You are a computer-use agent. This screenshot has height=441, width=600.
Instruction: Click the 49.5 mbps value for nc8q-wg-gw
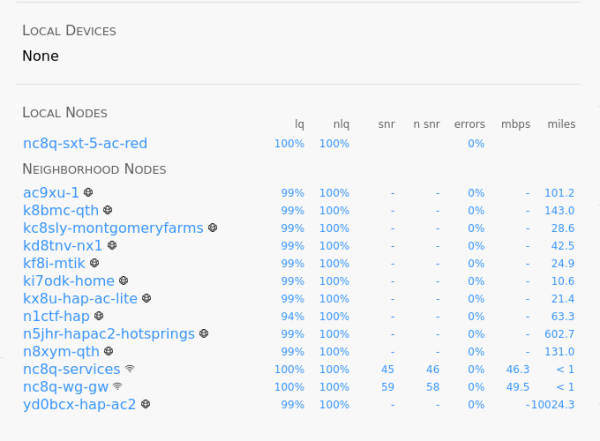pyautogui.click(x=518, y=387)
